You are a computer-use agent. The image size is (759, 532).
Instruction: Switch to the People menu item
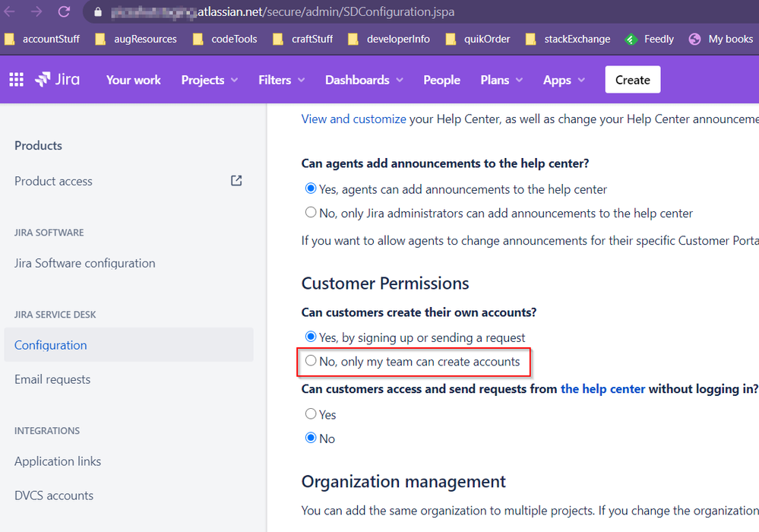[x=441, y=80]
